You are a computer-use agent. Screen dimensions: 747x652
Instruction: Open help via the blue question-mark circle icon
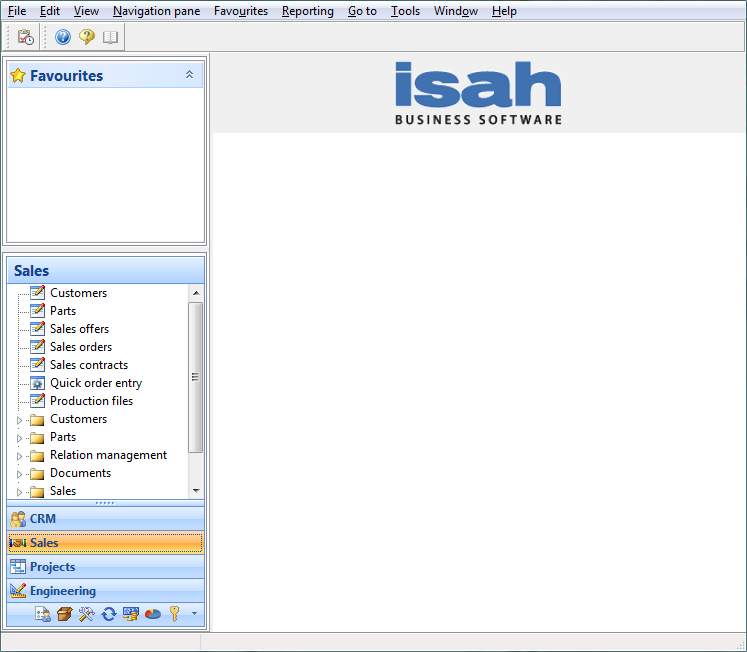[x=63, y=37]
